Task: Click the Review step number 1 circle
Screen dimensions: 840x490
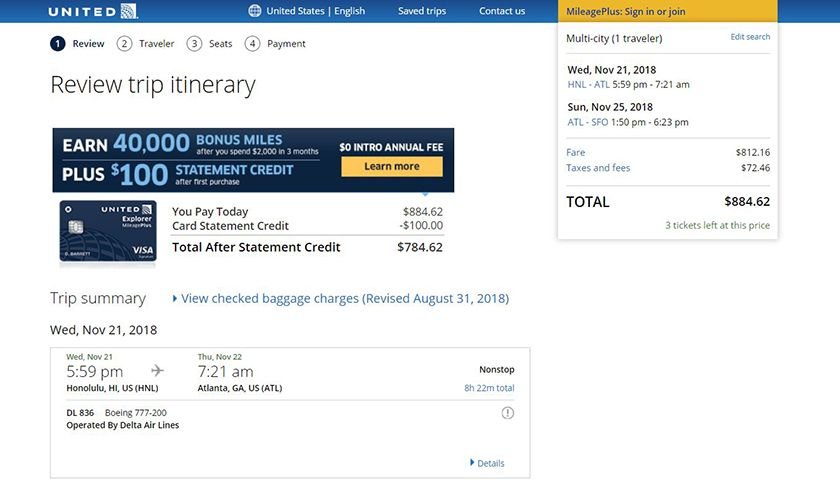Action: (x=58, y=44)
